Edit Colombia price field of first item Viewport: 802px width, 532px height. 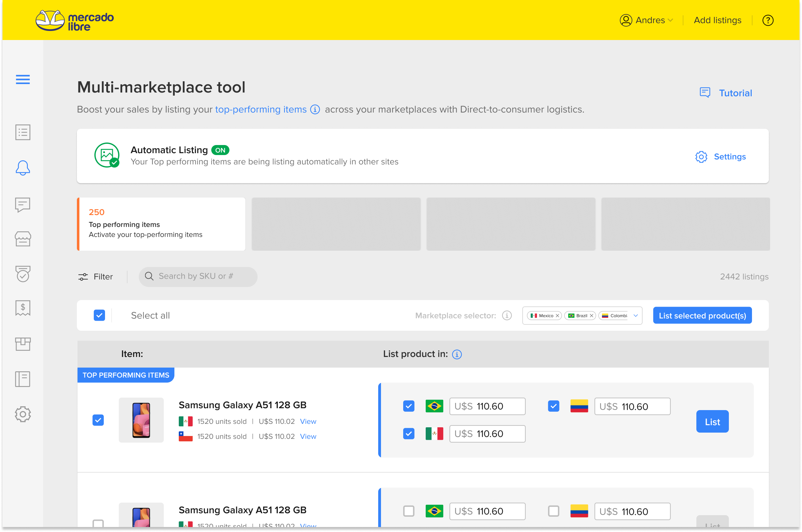tap(632, 406)
